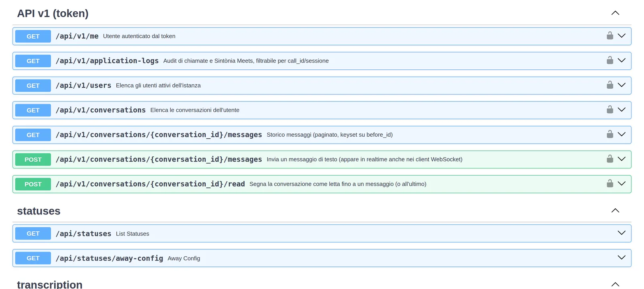644x289 pixels.
Task: Click the GET badge for /api/v1/application-logs
Action: click(33, 61)
